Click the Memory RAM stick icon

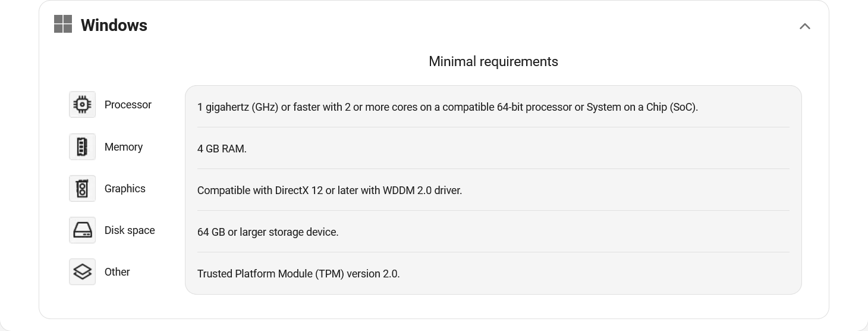82,147
